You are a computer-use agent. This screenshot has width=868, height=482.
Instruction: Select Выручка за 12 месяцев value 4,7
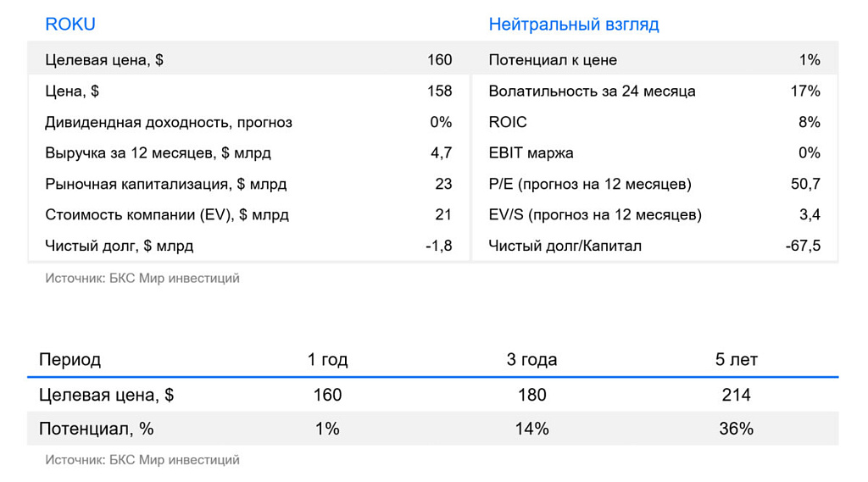(x=441, y=153)
